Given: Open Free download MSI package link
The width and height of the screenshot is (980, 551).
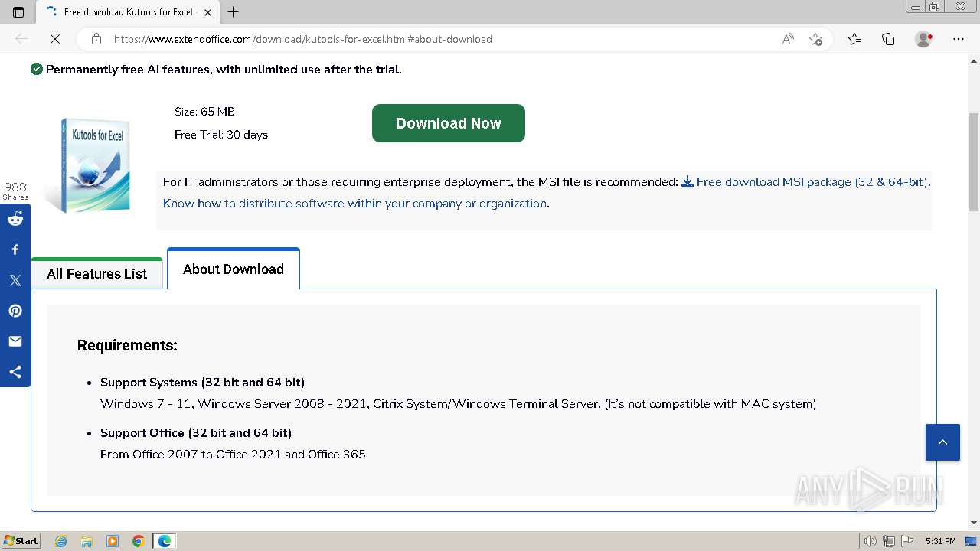Looking at the screenshot, I should click(x=805, y=182).
